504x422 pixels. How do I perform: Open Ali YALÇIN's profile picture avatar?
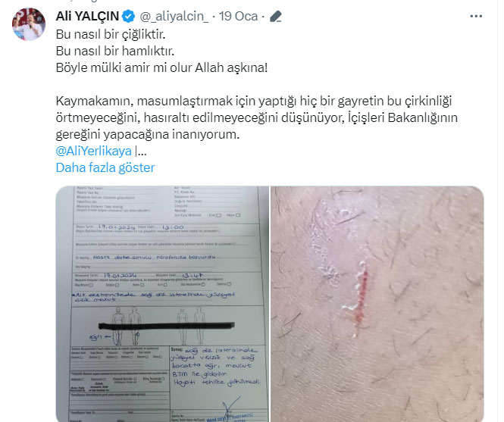click(x=29, y=24)
